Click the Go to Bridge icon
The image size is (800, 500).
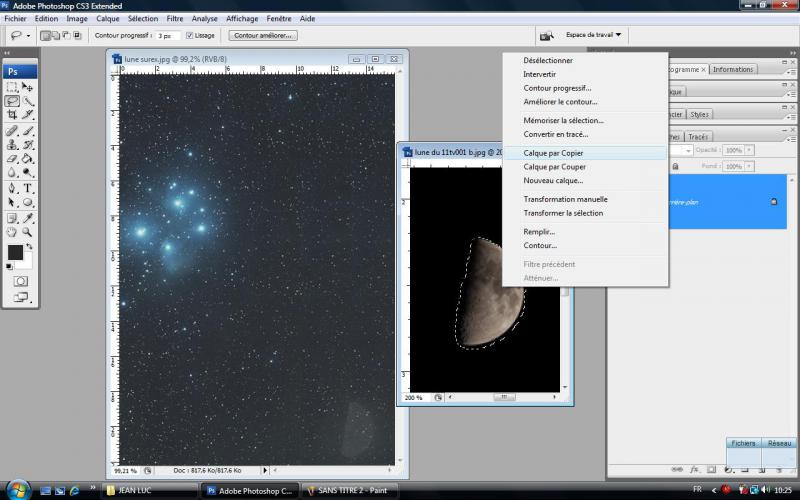tap(547, 36)
